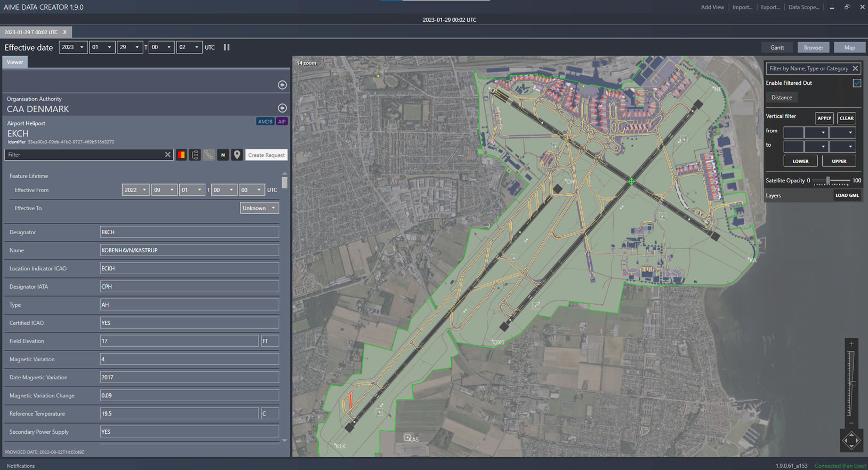Open the Effective To Unknown dropdown
This screenshot has width=868, height=470.
(x=260, y=208)
